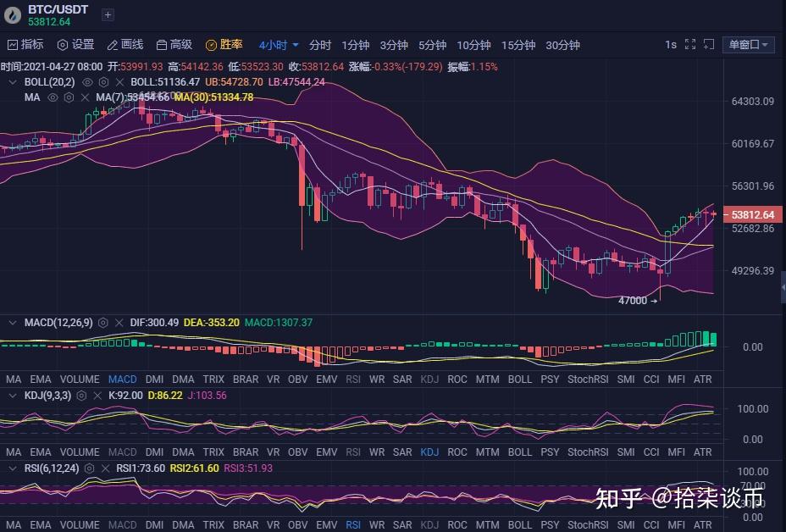786x532 pixels.
Task: Select EMV in MACD panel indicator row
Action: point(326,379)
